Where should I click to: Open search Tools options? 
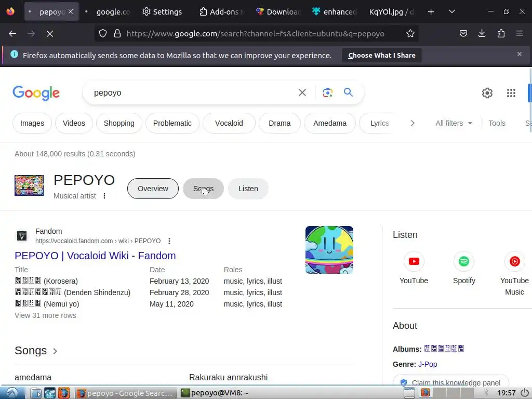tap(497, 123)
